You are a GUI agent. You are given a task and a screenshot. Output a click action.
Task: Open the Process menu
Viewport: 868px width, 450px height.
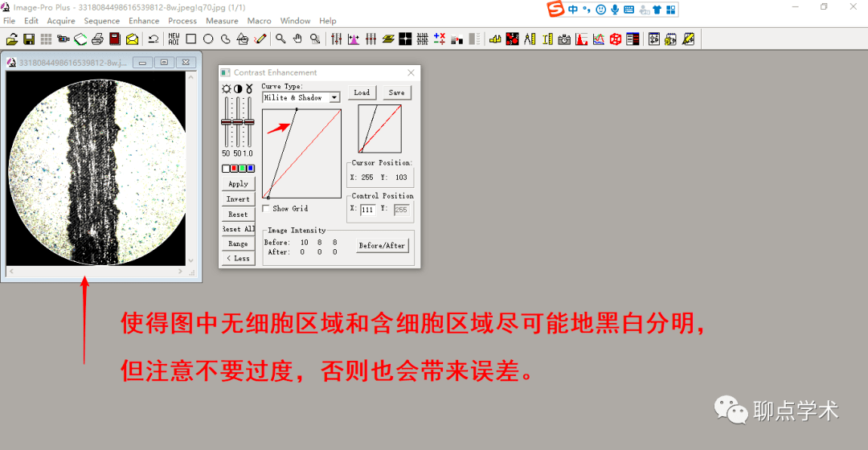(182, 20)
